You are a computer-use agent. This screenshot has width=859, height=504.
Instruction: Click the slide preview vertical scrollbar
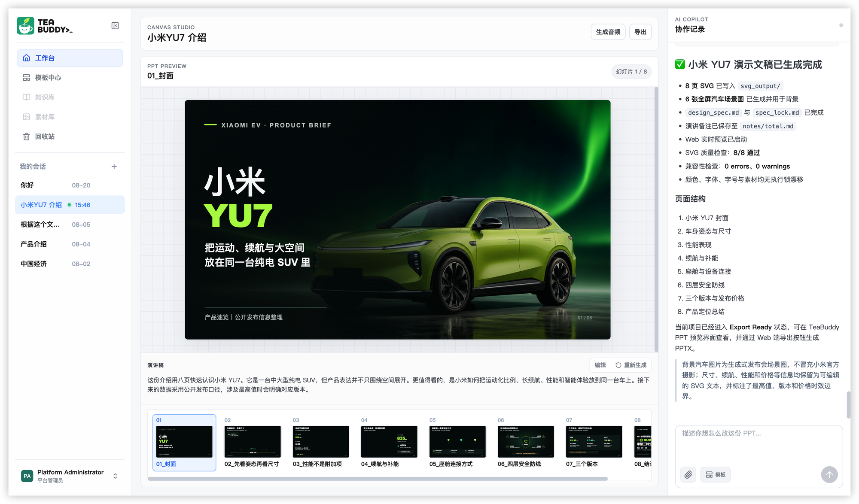(656, 219)
